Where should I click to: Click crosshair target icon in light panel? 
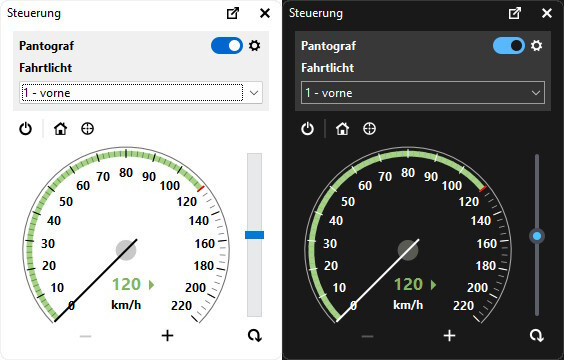(x=87, y=128)
